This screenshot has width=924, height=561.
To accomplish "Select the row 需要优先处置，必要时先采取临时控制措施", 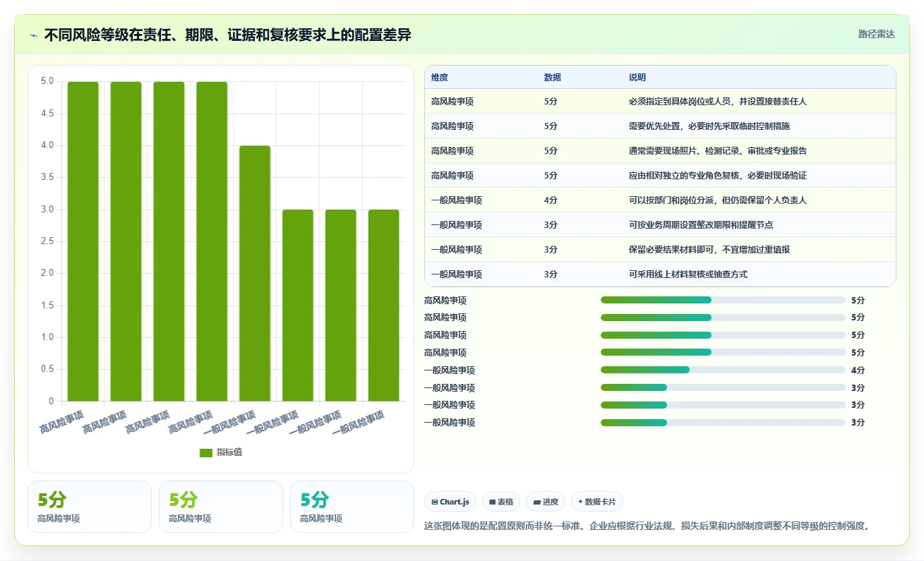I will 660,126.
